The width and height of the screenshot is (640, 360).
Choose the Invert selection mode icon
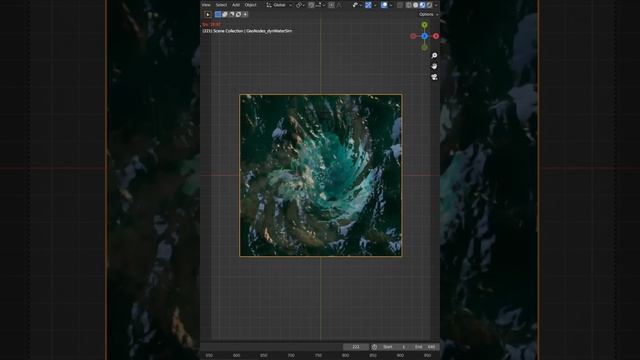pyautogui.click(x=238, y=14)
